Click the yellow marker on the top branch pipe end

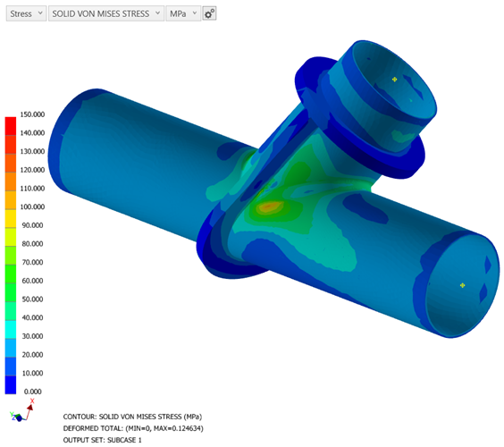[395, 79]
